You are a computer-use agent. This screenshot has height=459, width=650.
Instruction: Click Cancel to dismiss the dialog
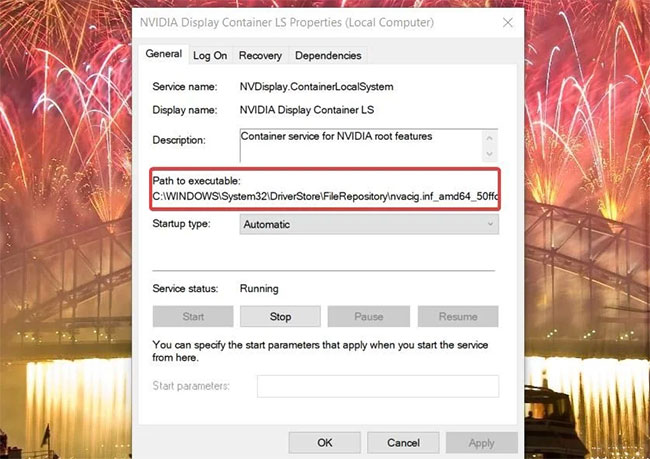(x=403, y=443)
